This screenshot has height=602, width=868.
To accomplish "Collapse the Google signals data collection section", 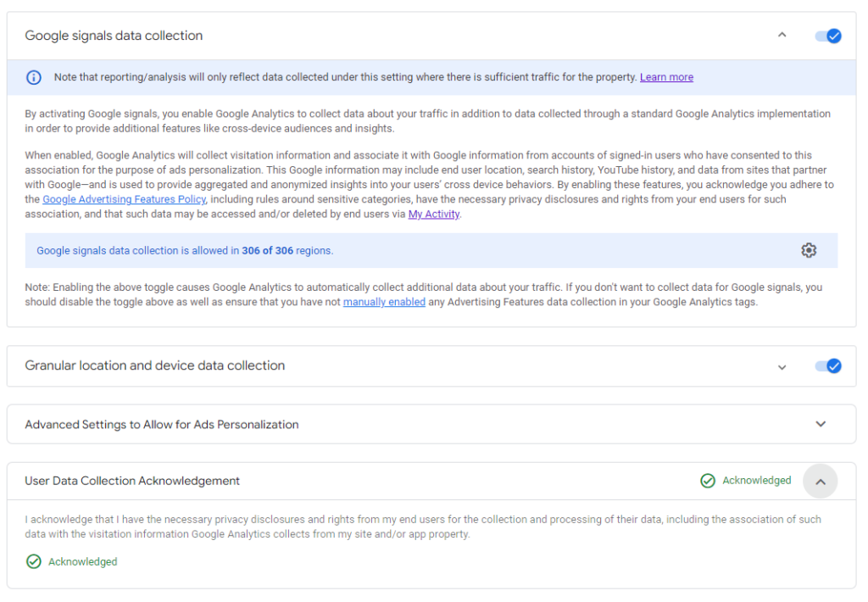I will point(782,35).
